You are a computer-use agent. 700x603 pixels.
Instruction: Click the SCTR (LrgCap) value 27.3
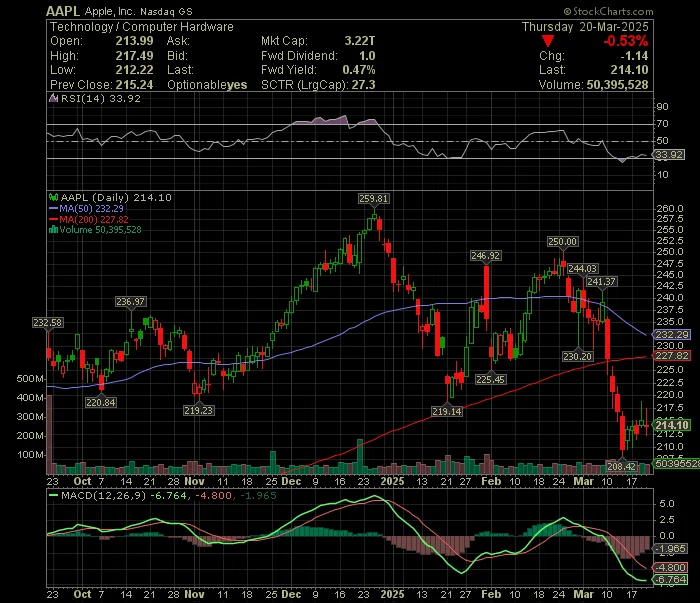click(x=363, y=85)
